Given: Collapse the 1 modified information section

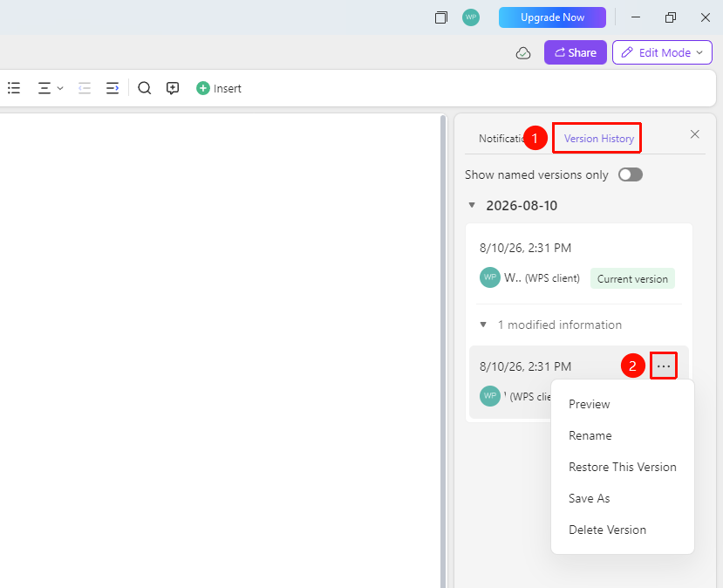Looking at the screenshot, I should 483,325.
